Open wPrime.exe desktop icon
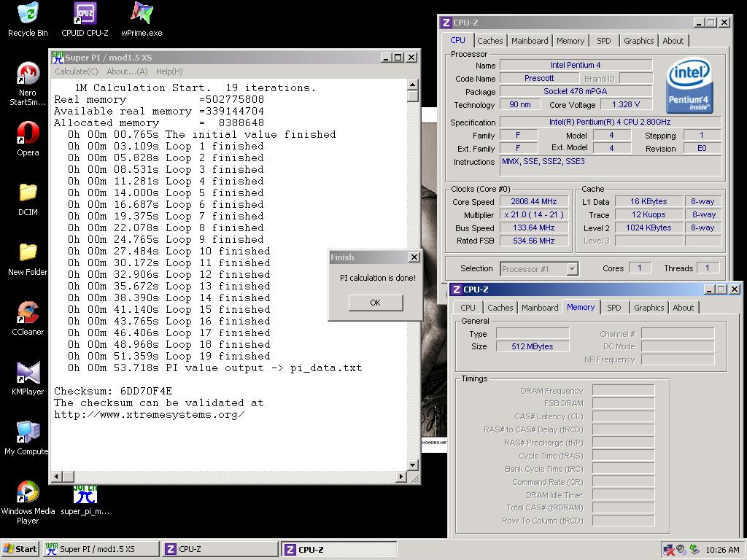Viewport: 747px width, 560px height. click(142, 20)
